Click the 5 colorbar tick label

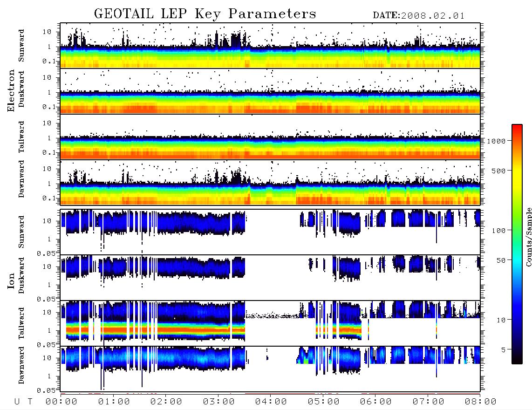(x=504, y=350)
